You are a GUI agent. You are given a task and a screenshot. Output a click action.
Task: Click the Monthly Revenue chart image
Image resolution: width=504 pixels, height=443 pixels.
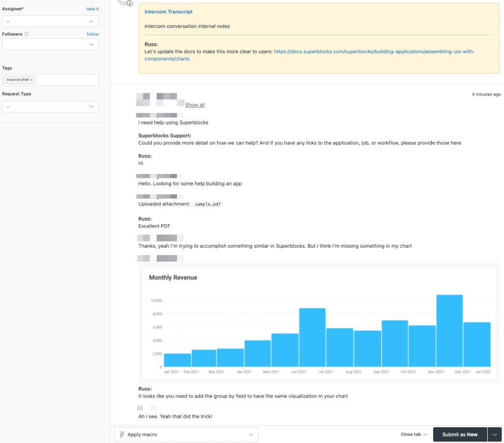click(x=319, y=322)
